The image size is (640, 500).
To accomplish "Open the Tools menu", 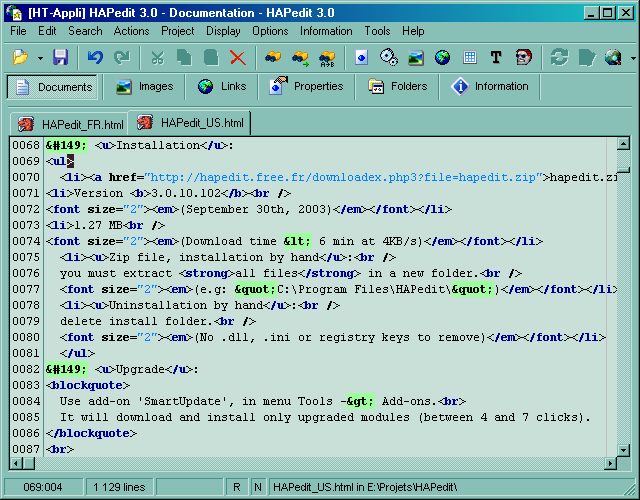I will point(378,31).
